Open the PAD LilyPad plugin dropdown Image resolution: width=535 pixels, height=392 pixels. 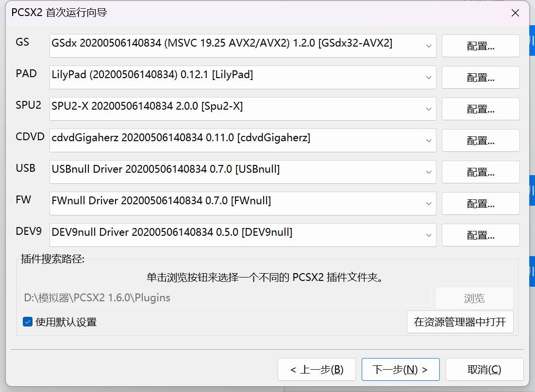(x=243, y=77)
